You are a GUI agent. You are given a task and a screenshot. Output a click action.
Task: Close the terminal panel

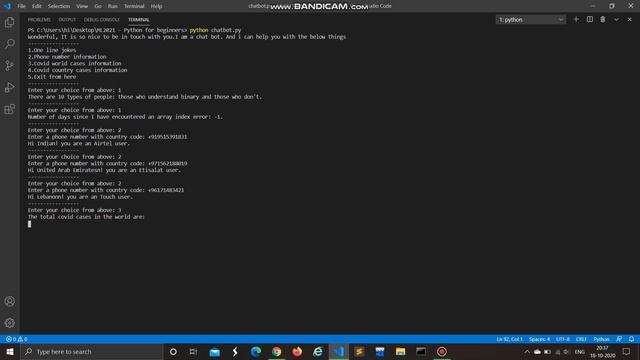(629, 19)
